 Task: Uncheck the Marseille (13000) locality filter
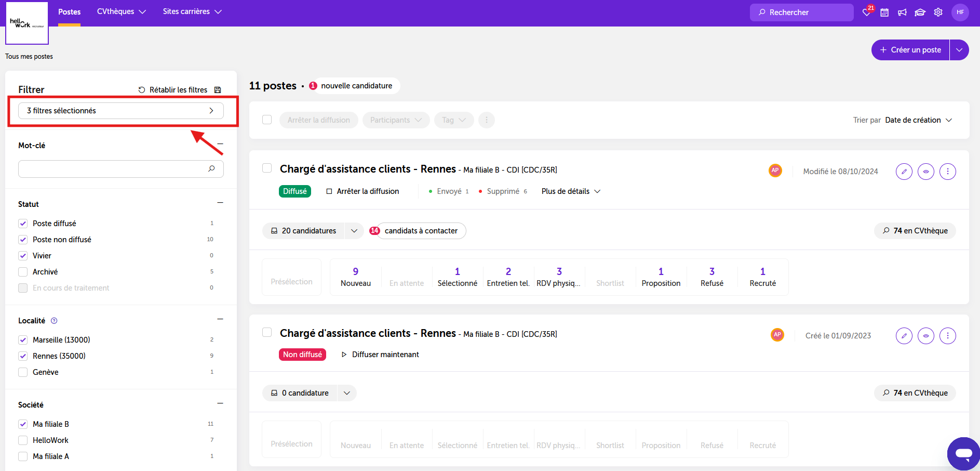click(23, 340)
